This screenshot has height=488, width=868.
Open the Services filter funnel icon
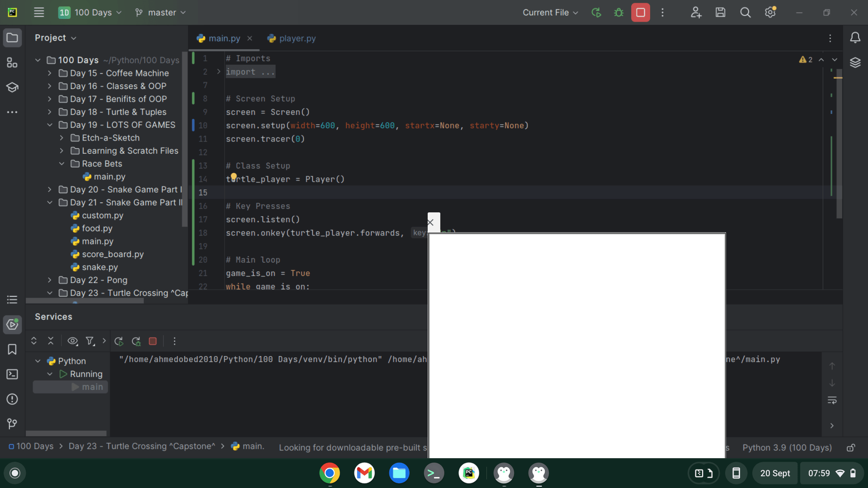(90, 341)
